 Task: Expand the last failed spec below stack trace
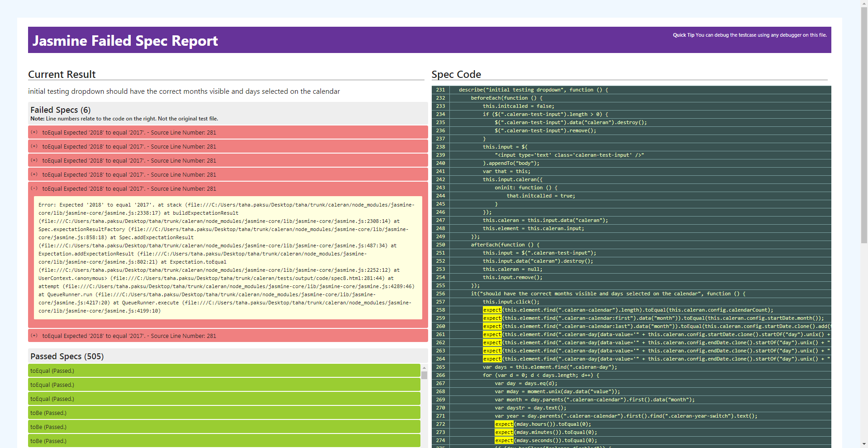tap(34, 336)
